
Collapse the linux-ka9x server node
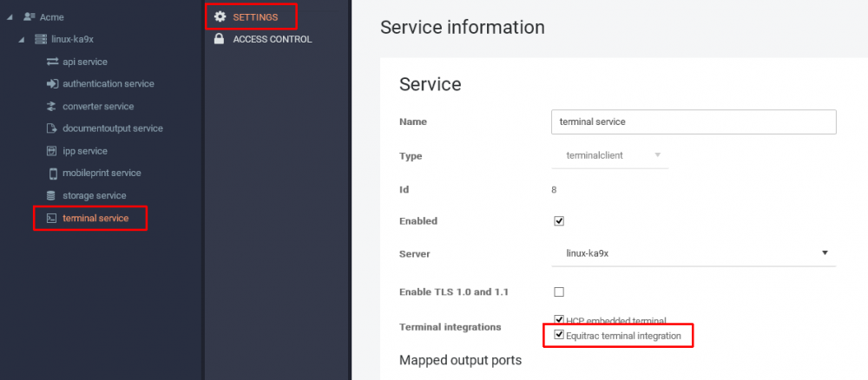[21, 40]
